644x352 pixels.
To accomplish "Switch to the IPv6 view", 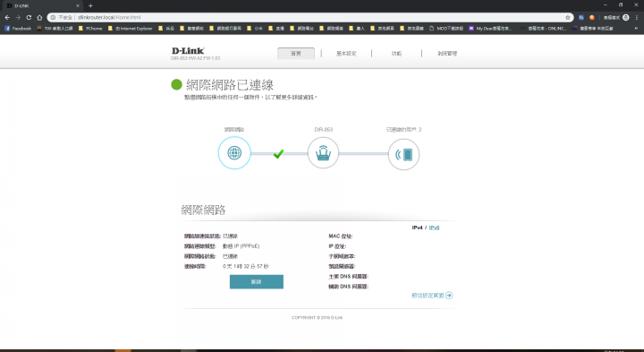I will click(434, 228).
